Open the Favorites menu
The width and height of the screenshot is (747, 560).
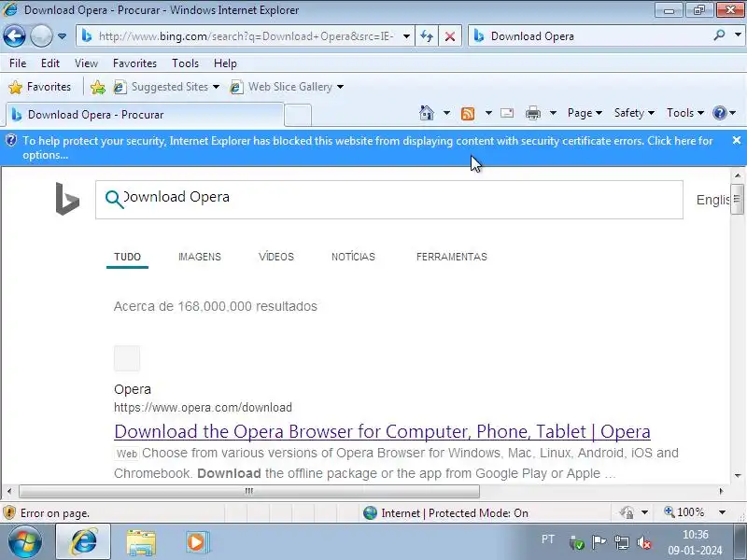134,63
